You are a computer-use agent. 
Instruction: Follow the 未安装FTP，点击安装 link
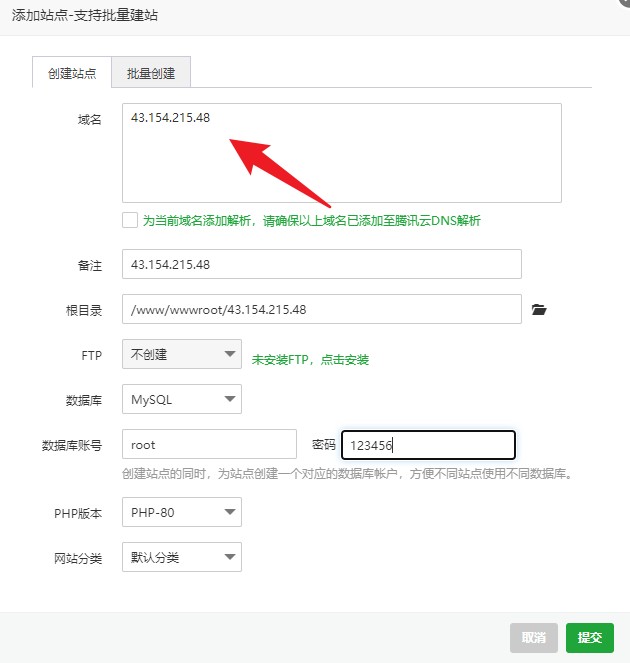click(x=317, y=359)
